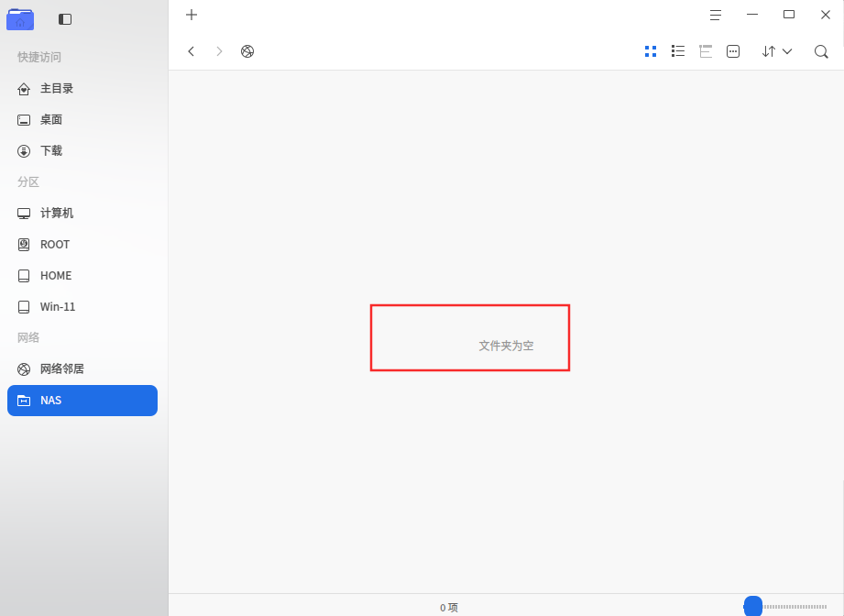The width and height of the screenshot is (844, 616).
Task: Toggle the sidebar panel icon
Action: [65, 19]
